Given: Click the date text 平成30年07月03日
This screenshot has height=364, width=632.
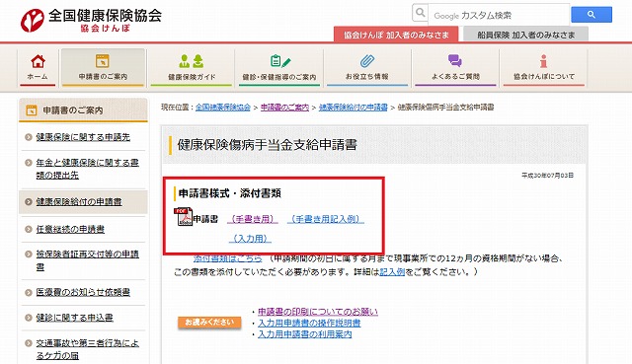Looking at the screenshot, I should [x=547, y=176].
